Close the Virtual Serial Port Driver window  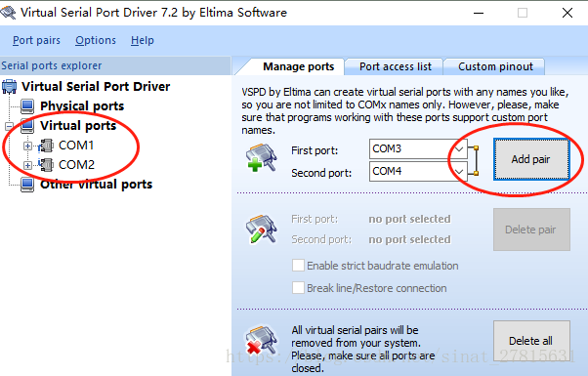click(567, 13)
